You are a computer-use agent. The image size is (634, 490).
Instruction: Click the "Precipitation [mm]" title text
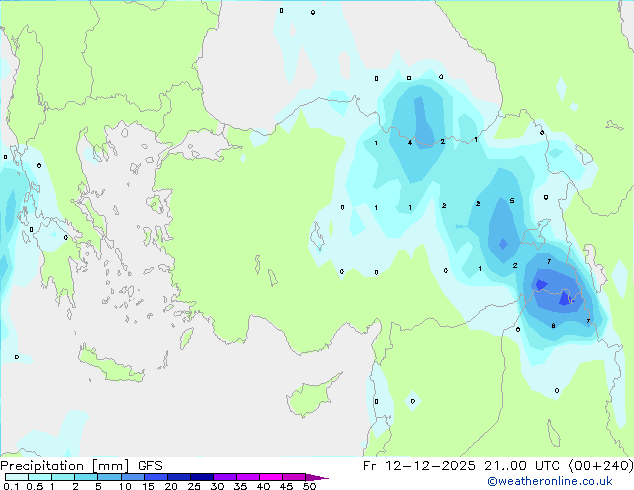(65, 466)
